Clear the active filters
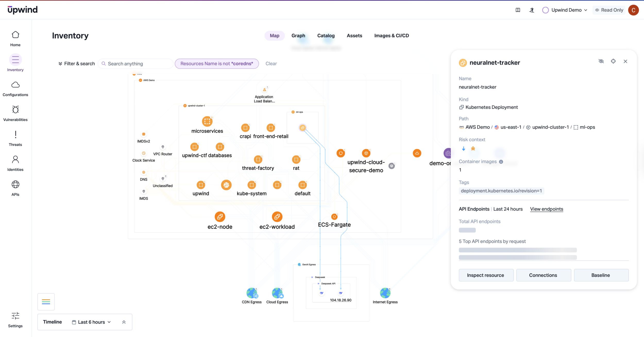 (271, 64)
